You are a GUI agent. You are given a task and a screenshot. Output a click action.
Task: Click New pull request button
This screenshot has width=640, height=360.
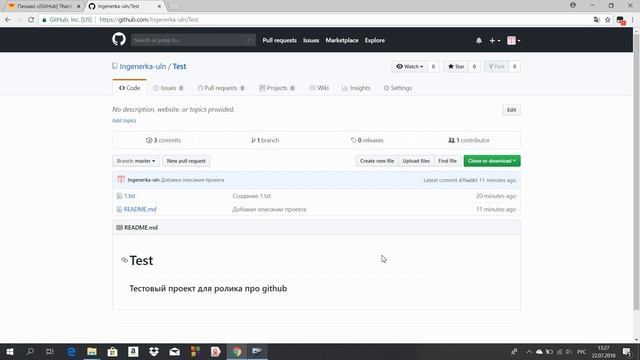click(186, 161)
